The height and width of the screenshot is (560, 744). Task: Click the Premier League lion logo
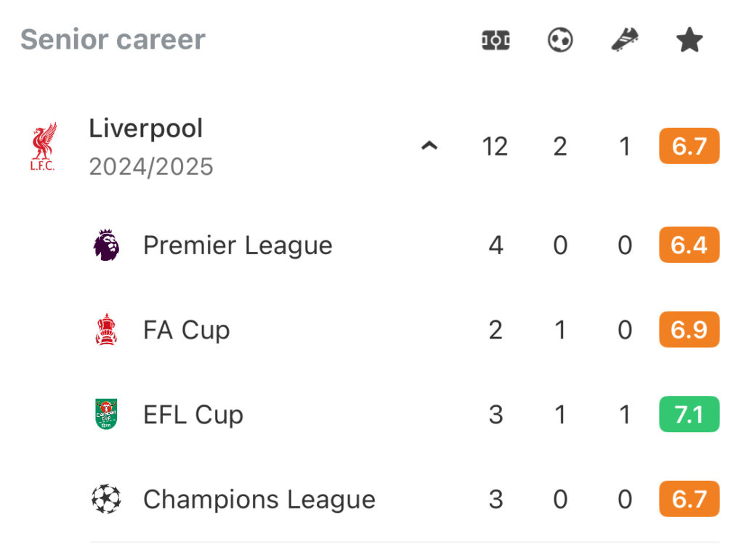(106, 245)
